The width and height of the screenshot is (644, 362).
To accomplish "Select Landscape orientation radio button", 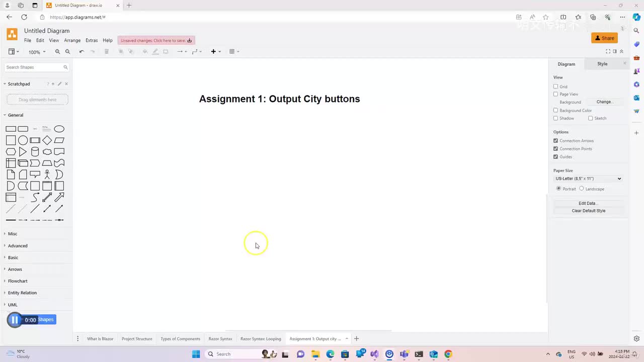I will (x=582, y=189).
